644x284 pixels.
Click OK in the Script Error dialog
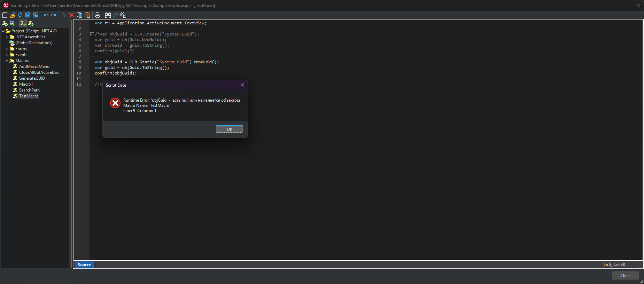[x=230, y=129]
